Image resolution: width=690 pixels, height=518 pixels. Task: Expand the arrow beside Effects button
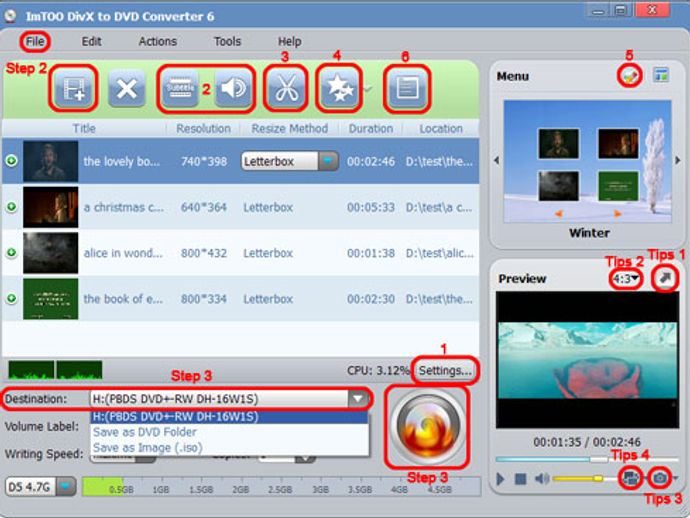[x=367, y=88]
